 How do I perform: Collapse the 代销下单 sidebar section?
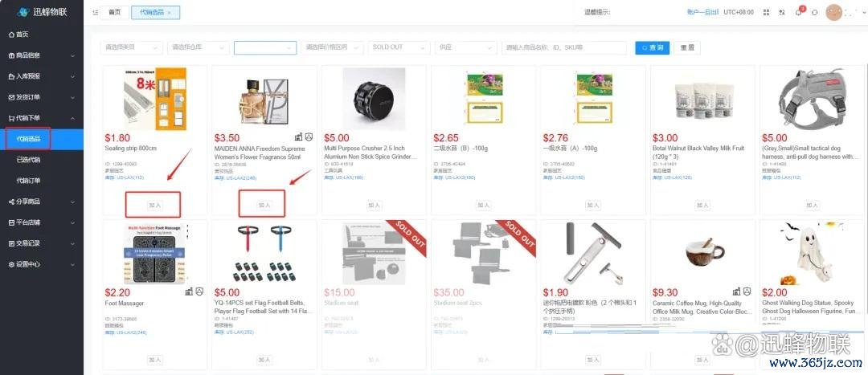(x=42, y=118)
